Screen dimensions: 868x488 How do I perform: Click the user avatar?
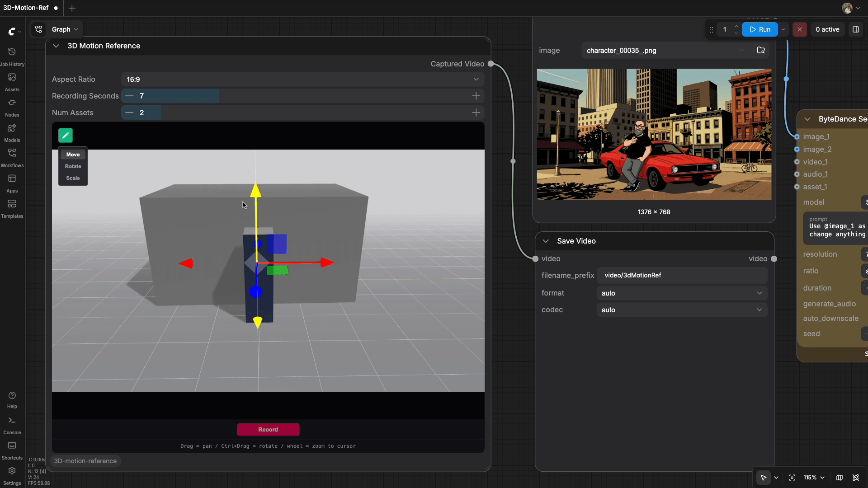[847, 8]
